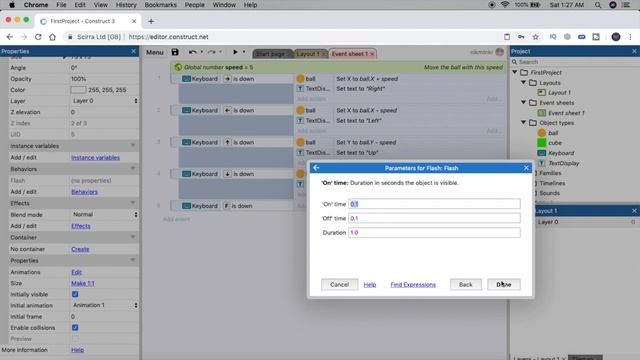
Task: Switch to the Start page tab
Action: coord(270,54)
